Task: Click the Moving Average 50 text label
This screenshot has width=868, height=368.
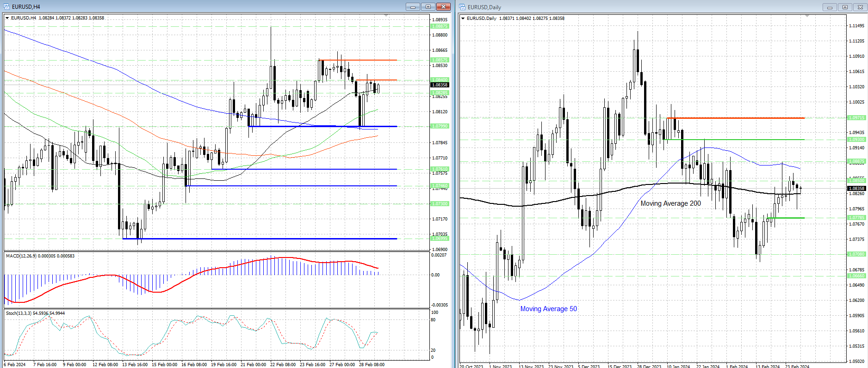Action: pyautogui.click(x=548, y=309)
